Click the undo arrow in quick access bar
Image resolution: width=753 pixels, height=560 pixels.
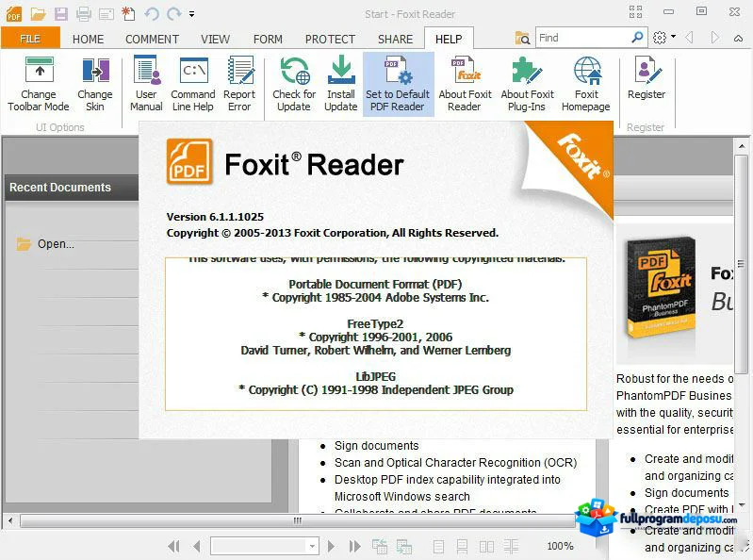pos(152,13)
